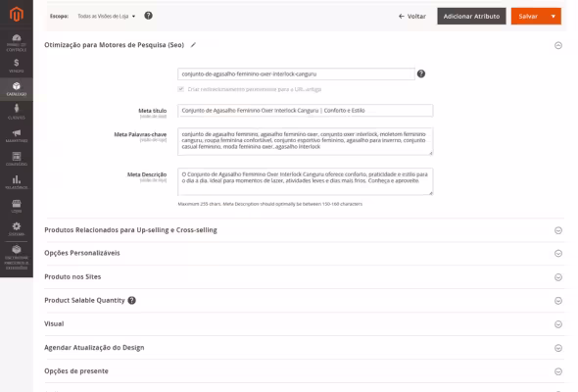Click into the URL key input field

tap(296, 73)
